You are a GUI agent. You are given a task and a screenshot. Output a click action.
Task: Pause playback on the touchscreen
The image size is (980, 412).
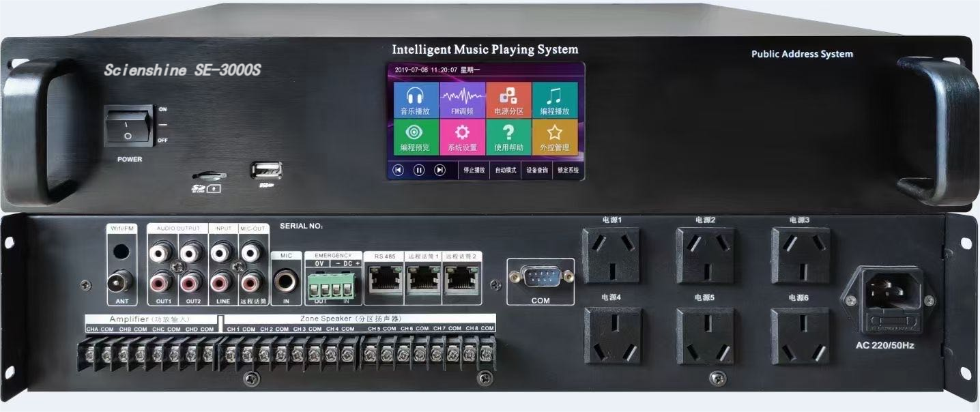pyautogui.click(x=419, y=170)
